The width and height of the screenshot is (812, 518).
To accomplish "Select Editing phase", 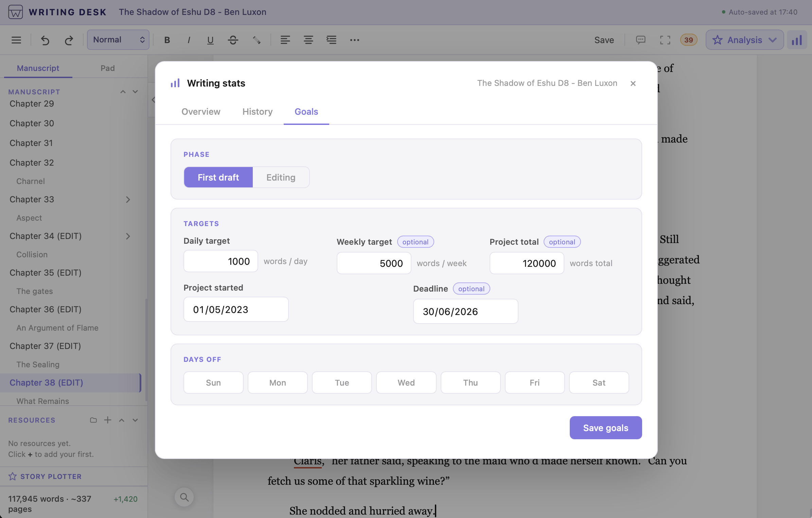I will coord(281,177).
